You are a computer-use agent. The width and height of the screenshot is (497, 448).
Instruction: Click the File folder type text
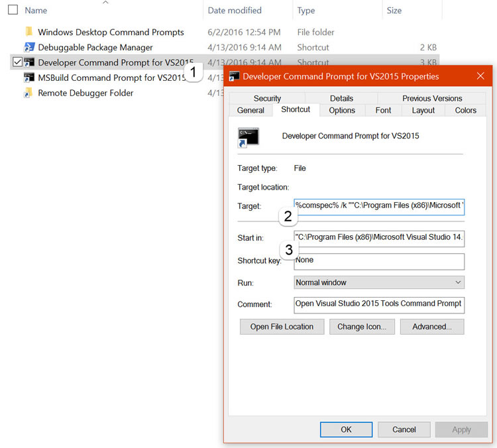pyautogui.click(x=315, y=32)
